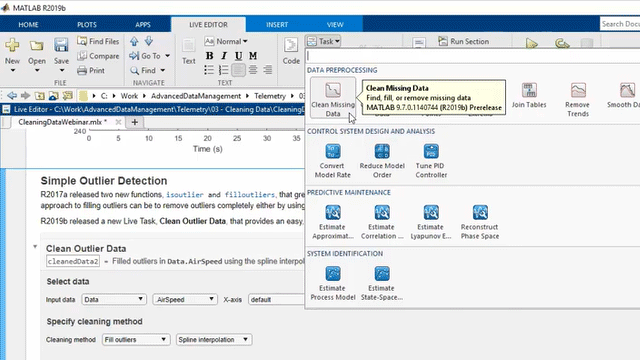Navigate back in folder history
This screenshot has height=360, width=640.
pyautogui.click(x=12, y=96)
